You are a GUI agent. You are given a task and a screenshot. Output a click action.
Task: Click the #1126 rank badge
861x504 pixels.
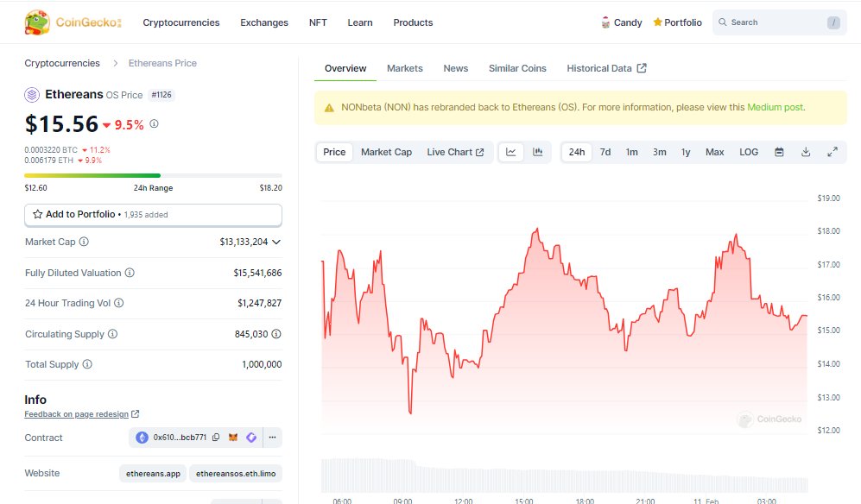[161, 95]
